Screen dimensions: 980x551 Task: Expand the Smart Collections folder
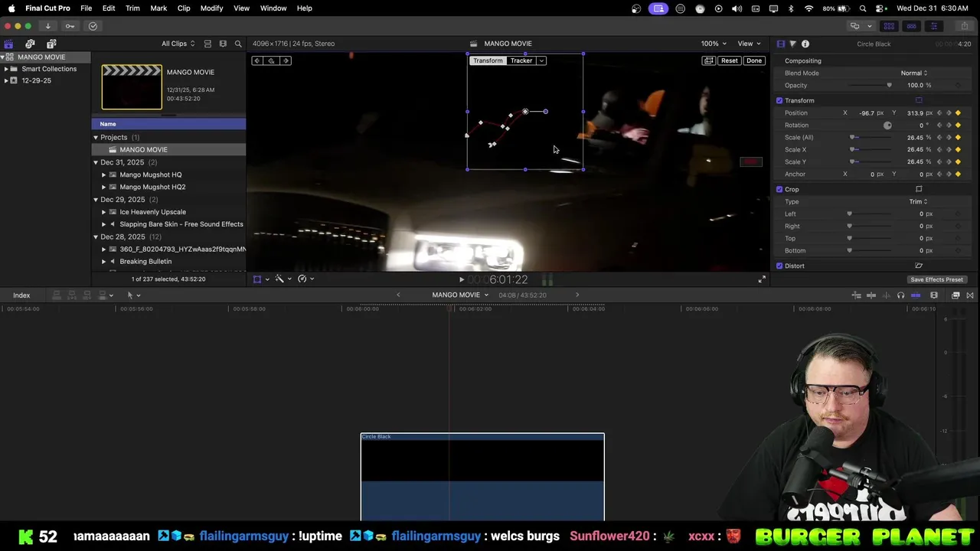point(6,69)
